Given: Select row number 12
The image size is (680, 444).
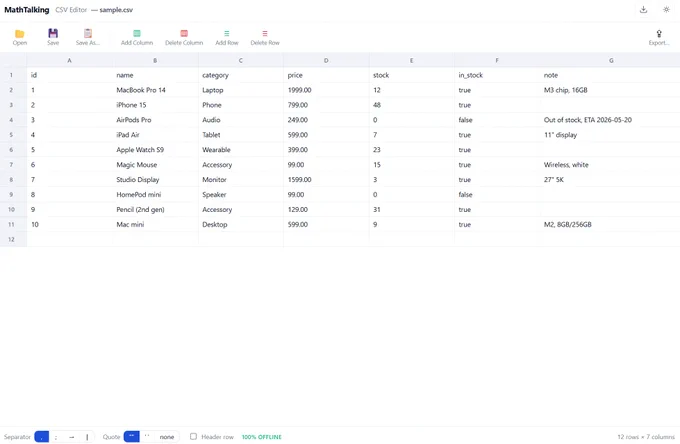Looking at the screenshot, I should 11,239.
